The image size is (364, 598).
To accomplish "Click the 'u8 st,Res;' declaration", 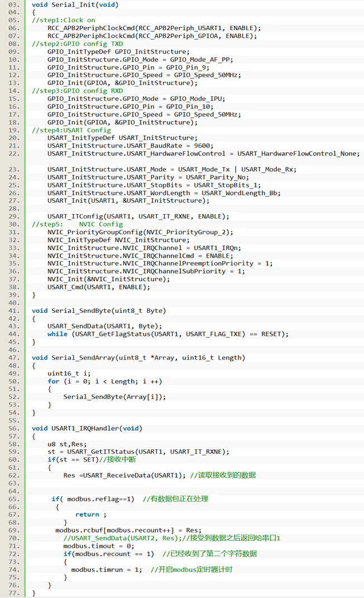I will [66, 444].
